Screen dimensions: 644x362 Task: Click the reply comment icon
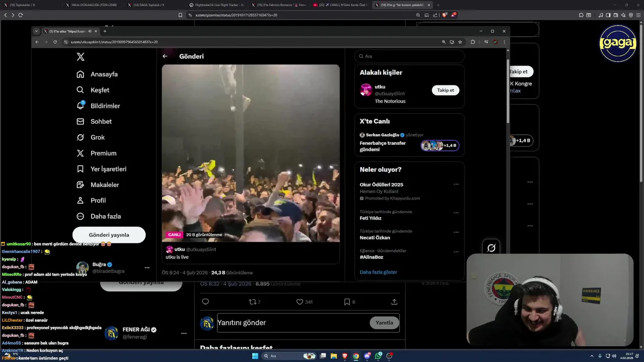click(x=205, y=302)
